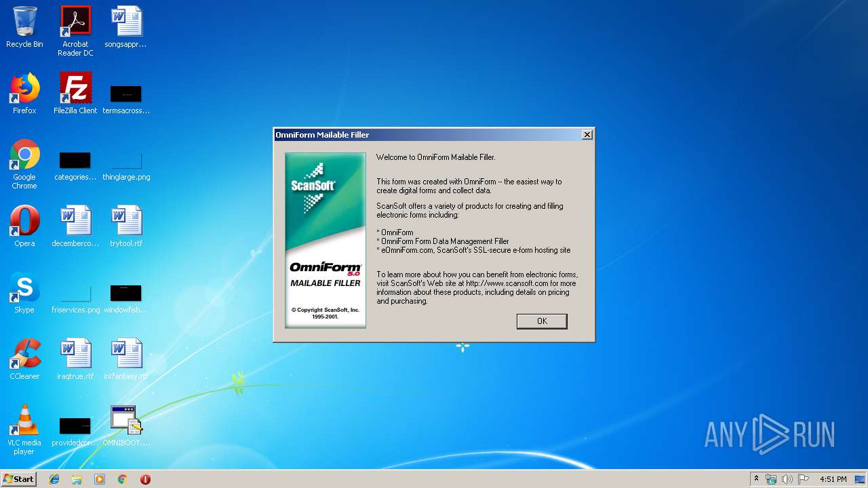Open Windows Media Player taskbar icon

click(100, 479)
